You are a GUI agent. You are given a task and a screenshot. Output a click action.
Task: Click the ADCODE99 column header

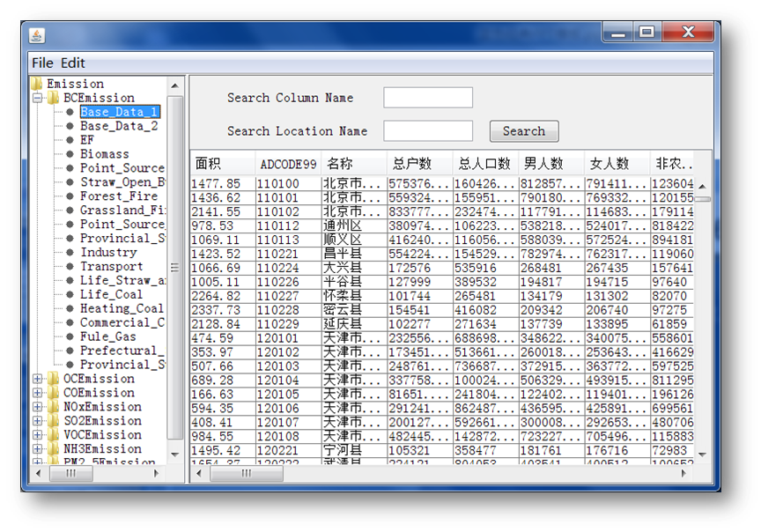(288, 164)
